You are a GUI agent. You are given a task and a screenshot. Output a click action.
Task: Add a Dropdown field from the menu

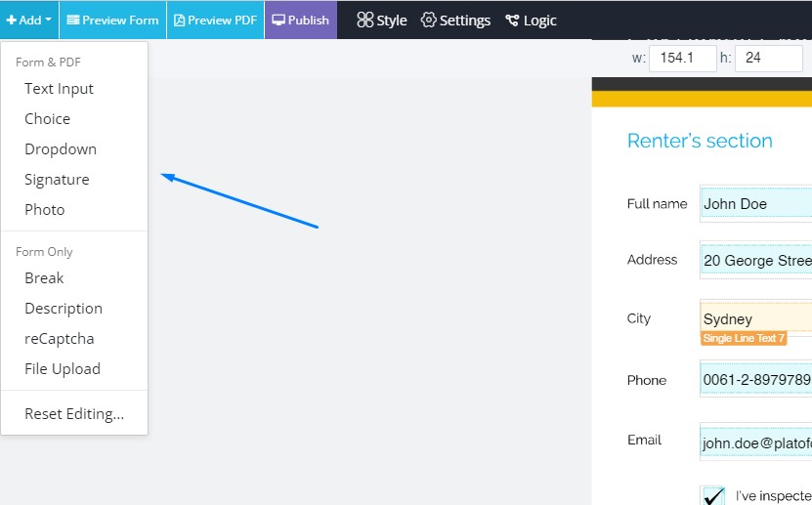tap(61, 149)
